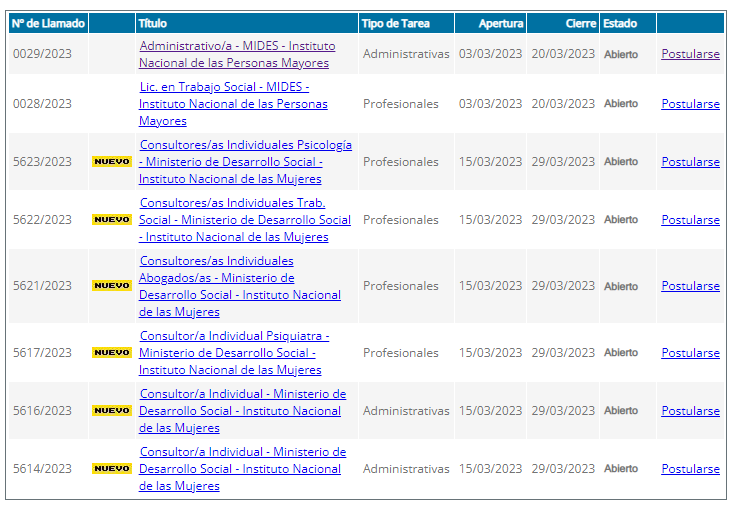The height and width of the screenshot is (509, 735).
Task: Click Profesionales type in row 5622/2023
Action: (401, 220)
